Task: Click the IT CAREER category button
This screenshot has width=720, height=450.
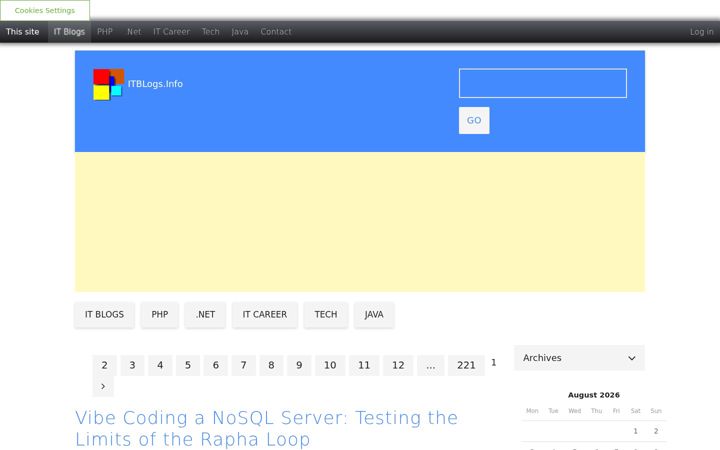Action: point(265,315)
